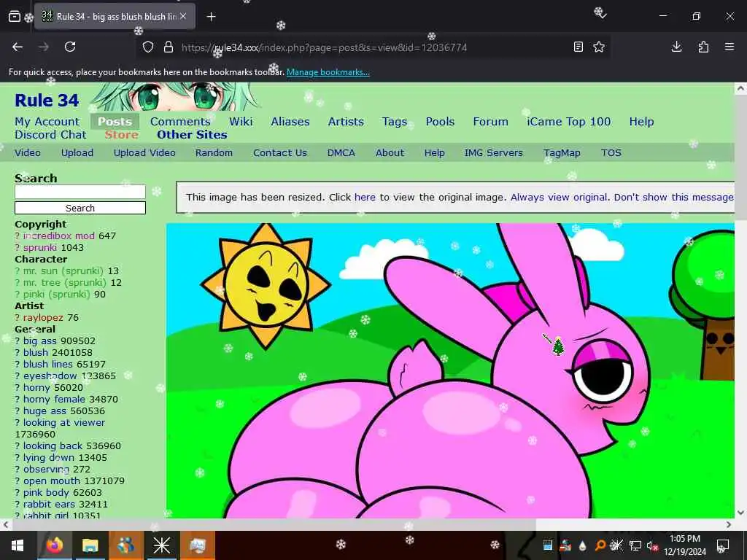
Task: Open the tracking protection shield icon
Action: pos(148,47)
